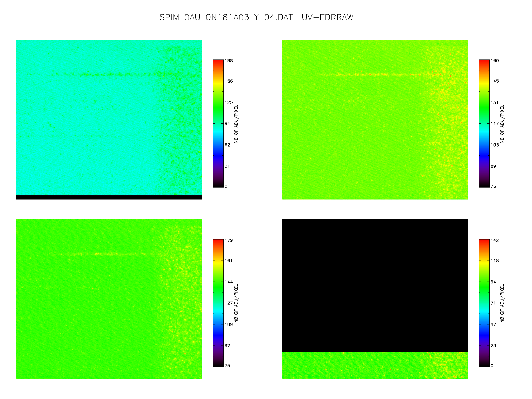Click the bottom-right colorbar with maximum 142
The width and height of the screenshot is (532, 399).
[x=484, y=303]
